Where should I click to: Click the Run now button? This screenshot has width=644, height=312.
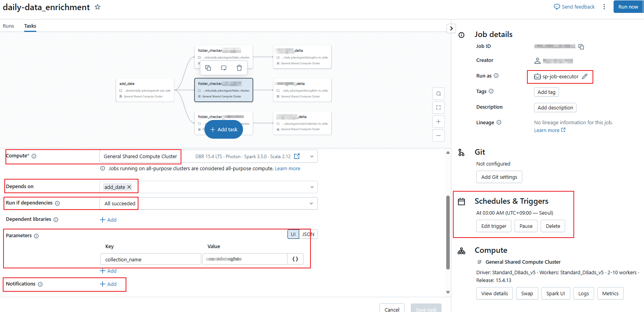pyautogui.click(x=628, y=7)
